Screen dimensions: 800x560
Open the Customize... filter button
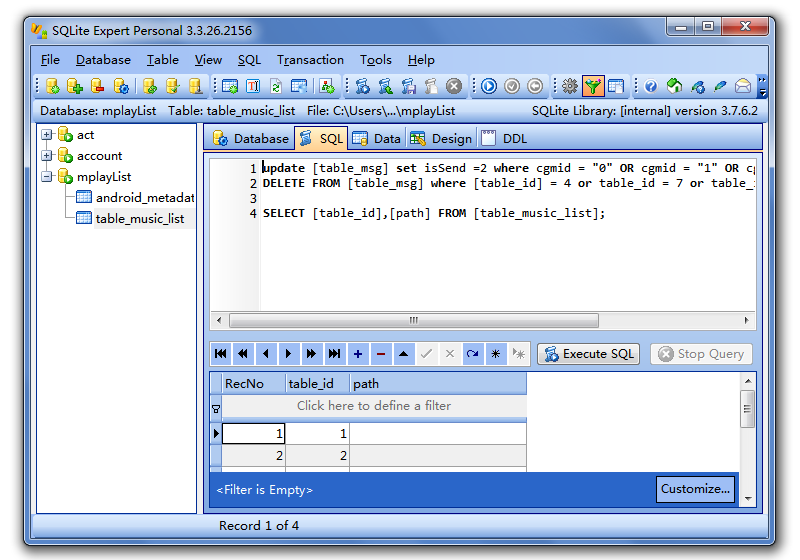(x=695, y=489)
